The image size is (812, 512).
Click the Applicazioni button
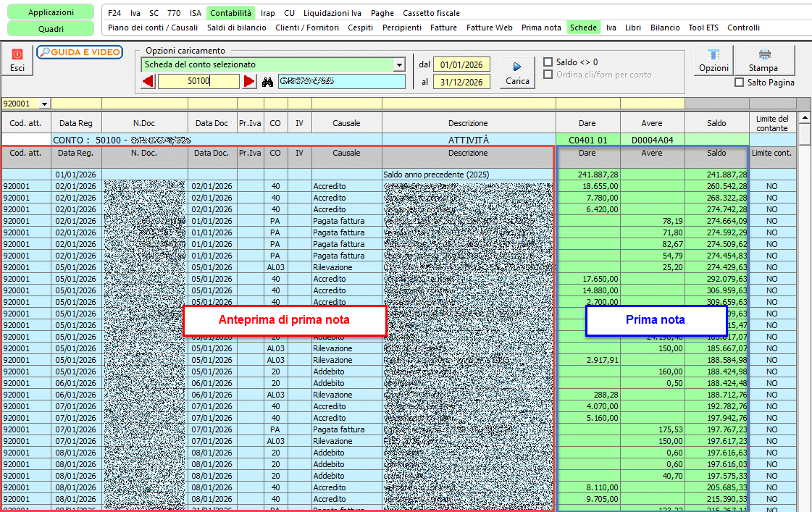tap(51, 12)
